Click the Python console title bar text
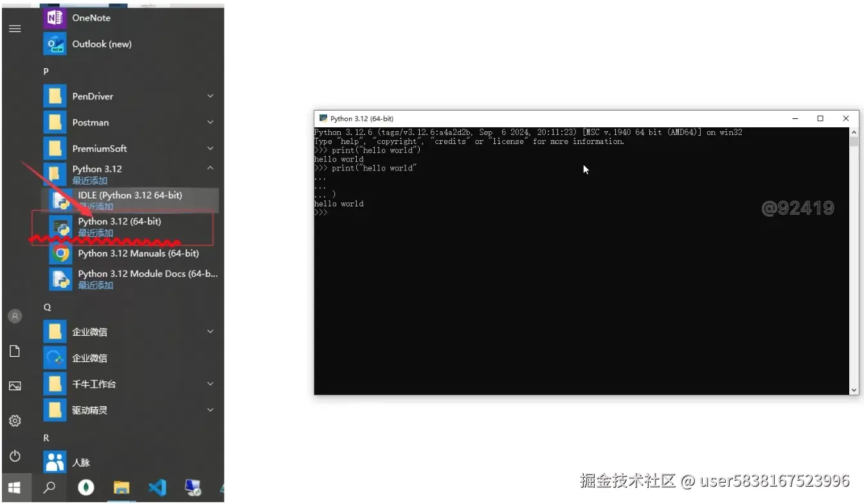Screen dimensions: 864x504 coord(361,118)
